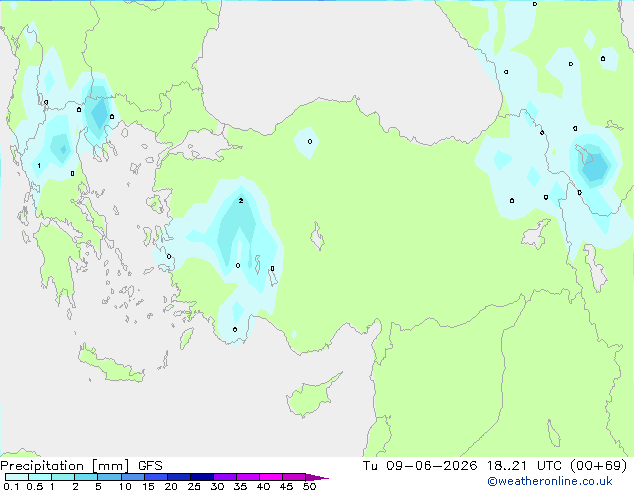Pick the legend swatch between 20 and 25
Screen dimensions: 634x490
point(179,477)
